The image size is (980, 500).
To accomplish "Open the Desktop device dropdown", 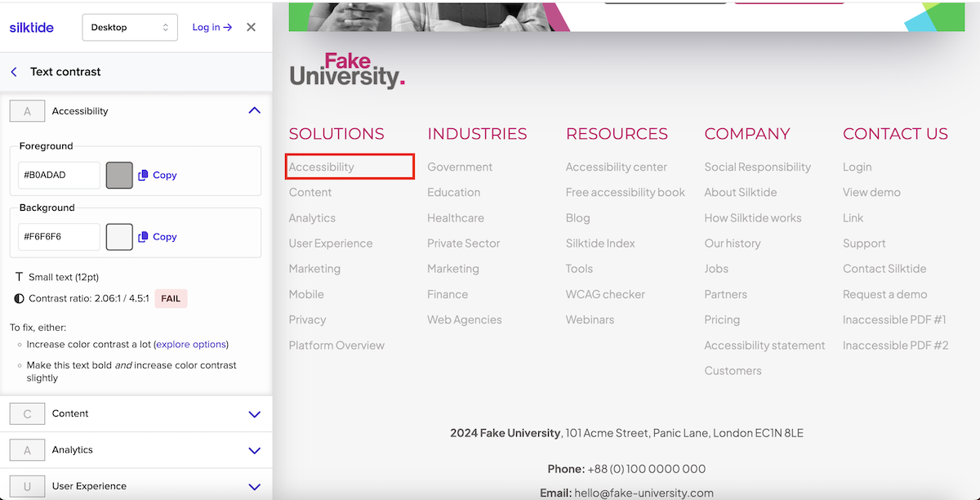I will 129,27.
